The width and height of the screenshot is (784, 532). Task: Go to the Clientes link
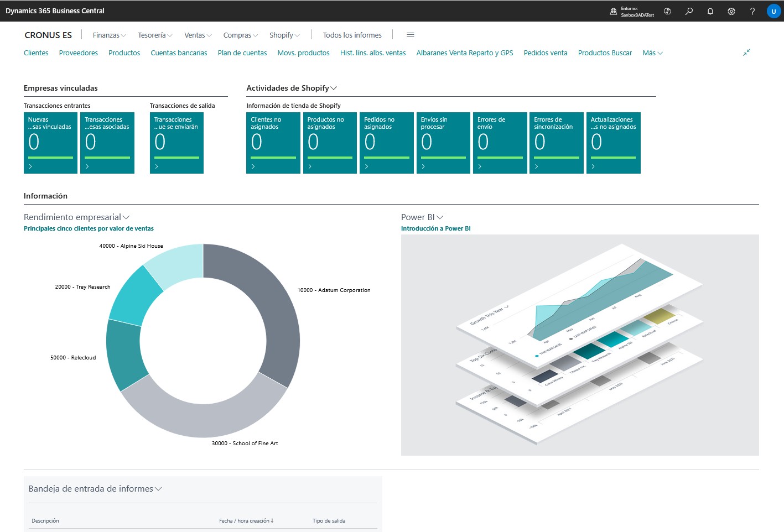[x=36, y=53]
